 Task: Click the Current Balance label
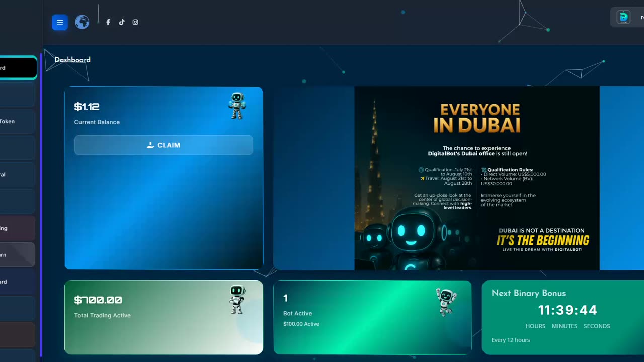click(97, 122)
